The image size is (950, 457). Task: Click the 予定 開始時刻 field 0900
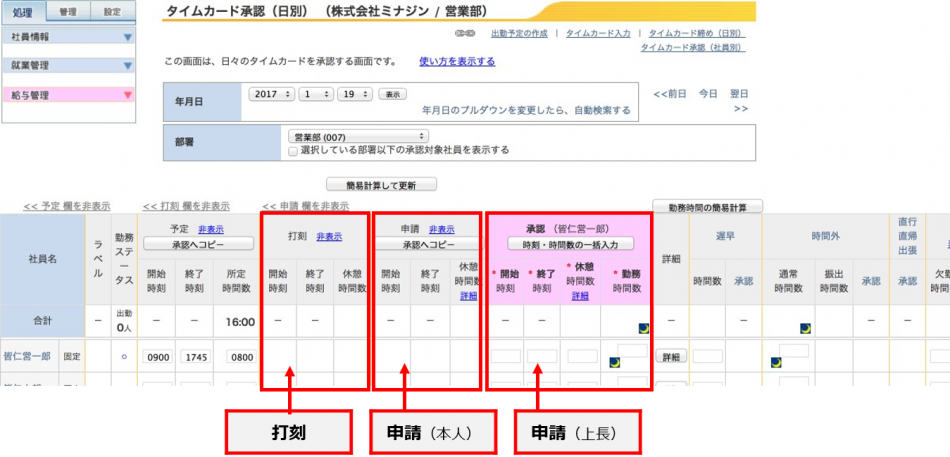(x=157, y=357)
